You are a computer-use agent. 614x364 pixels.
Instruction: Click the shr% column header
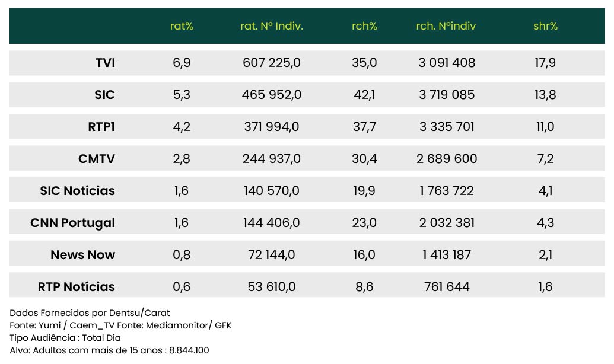(545, 26)
